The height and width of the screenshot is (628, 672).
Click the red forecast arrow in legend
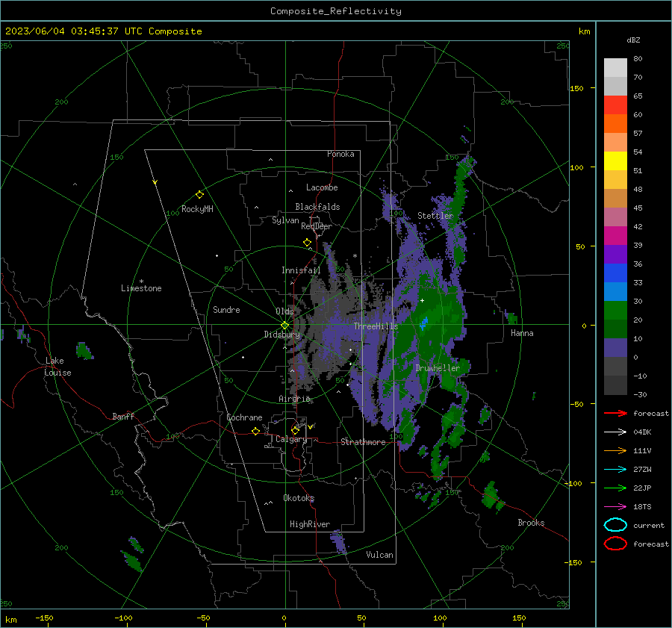(x=615, y=413)
